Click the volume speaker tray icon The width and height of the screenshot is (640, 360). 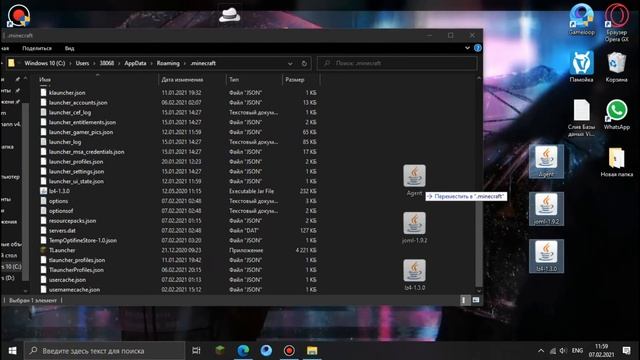(563, 351)
